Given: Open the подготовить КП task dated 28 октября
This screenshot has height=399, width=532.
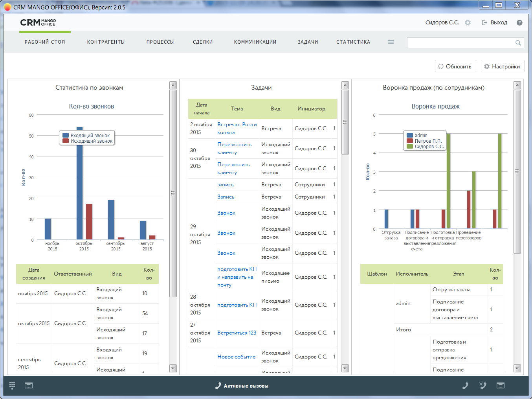Looking at the screenshot, I should (237, 305).
